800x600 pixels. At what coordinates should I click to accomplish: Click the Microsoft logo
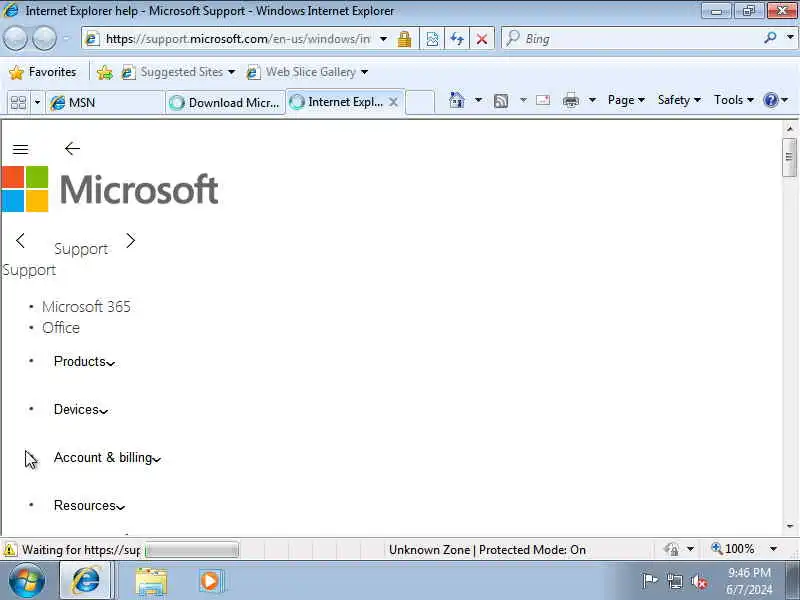click(x=110, y=189)
